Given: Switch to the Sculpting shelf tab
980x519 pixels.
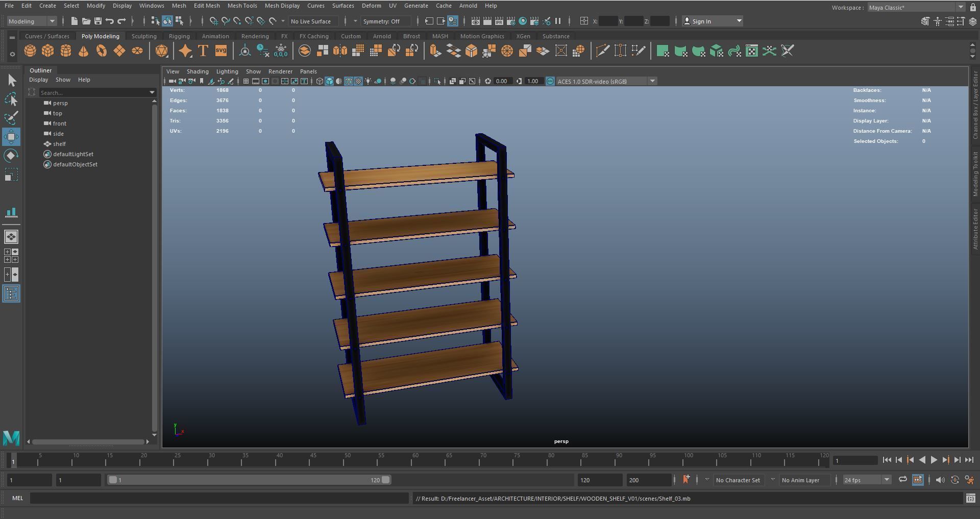Looking at the screenshot, I should coord(144,36).
